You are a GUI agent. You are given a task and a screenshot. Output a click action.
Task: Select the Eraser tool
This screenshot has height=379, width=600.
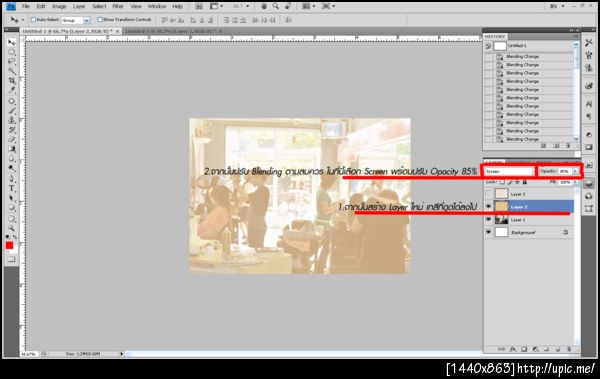(11, 139)
